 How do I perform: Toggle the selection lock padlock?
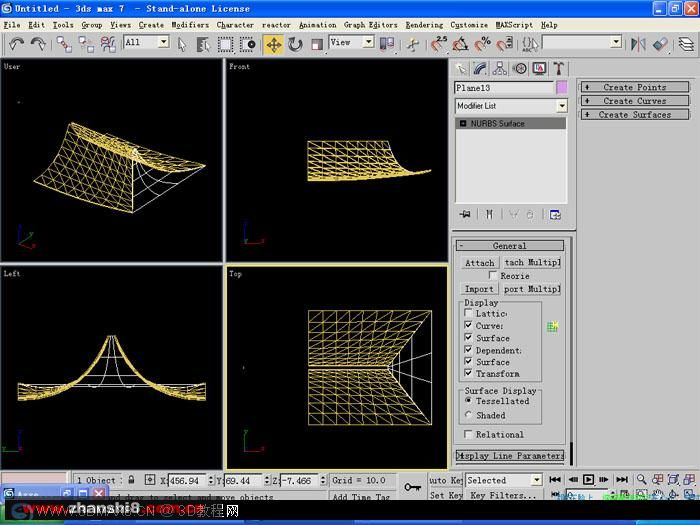(x=131, y=480)
